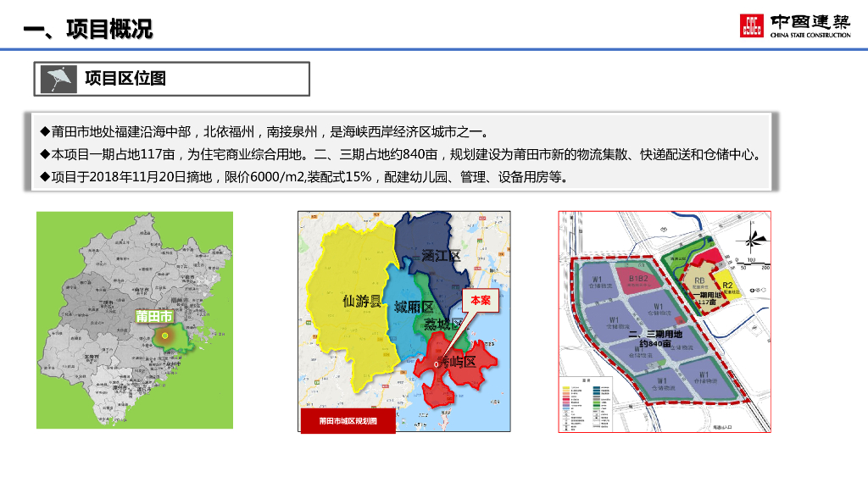
Task: Click the glowing location marker under 莆田市
Action: (164, 335)
